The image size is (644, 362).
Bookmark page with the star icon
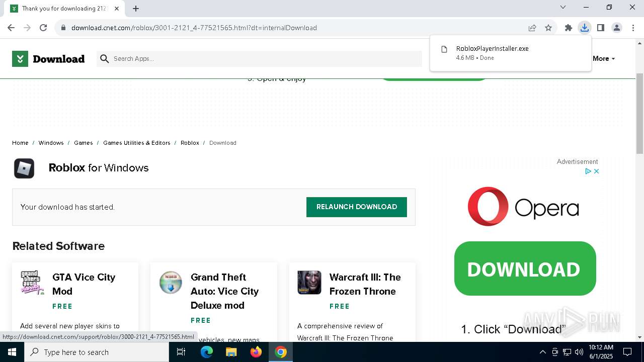(x=548, y=28)
